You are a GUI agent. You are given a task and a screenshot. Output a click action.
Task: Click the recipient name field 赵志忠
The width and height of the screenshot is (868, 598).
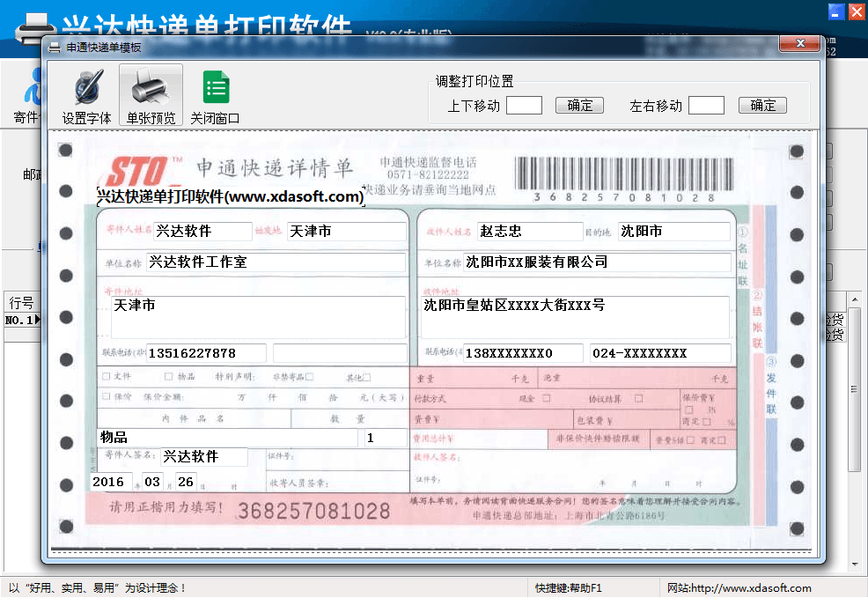tap(529, 232)
